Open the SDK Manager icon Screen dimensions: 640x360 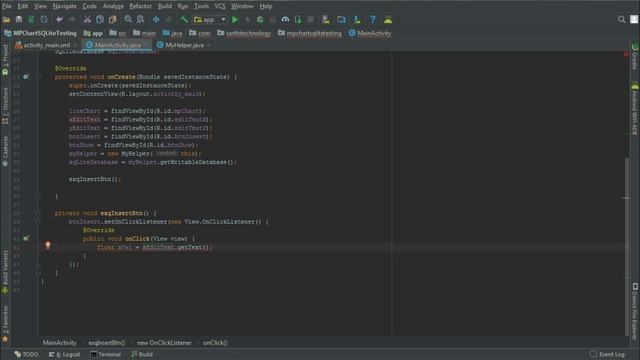(357, 20)
